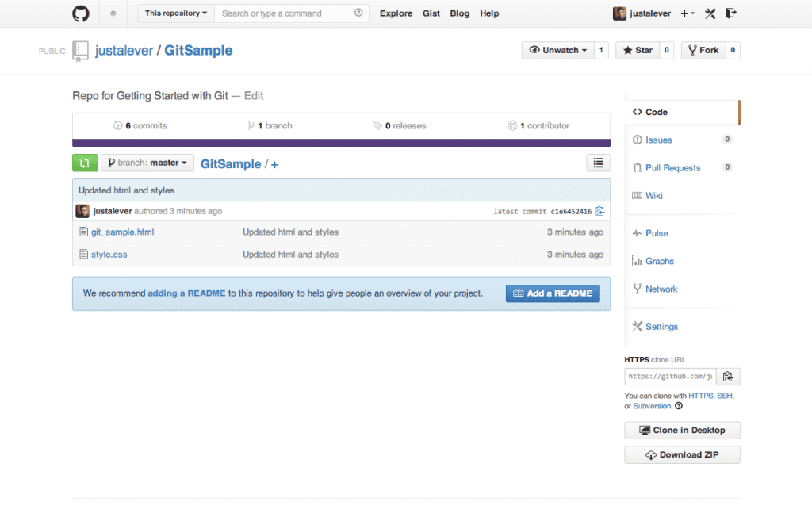The image size is (812, 521).
Task: Click the purple language statistics bar
Action: coord(341,140)
